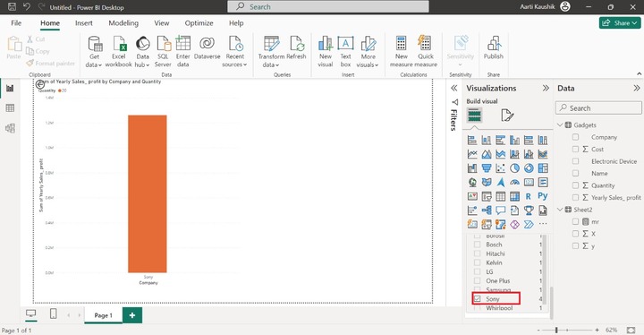Select the line chart visual icon
The image size is (644, 335).
point(472,154)
